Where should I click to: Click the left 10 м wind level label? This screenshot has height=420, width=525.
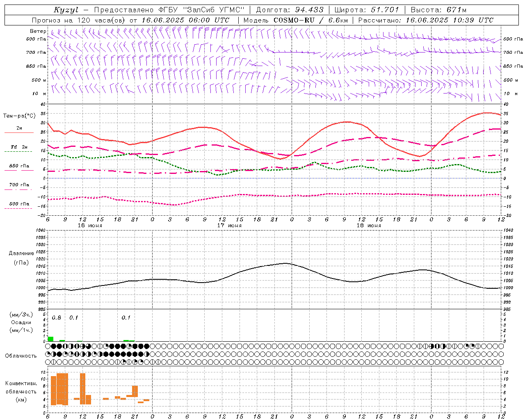[39, 94]
